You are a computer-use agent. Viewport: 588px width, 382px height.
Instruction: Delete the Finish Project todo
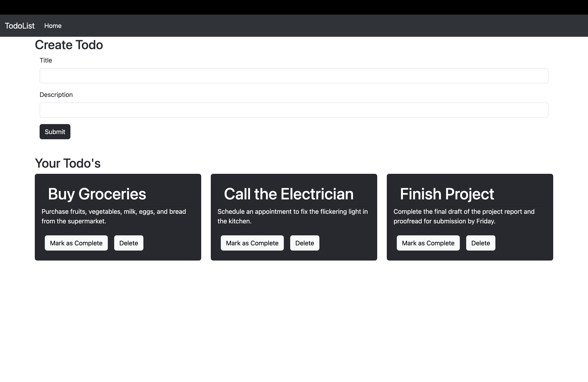click(x=481, y=243)
